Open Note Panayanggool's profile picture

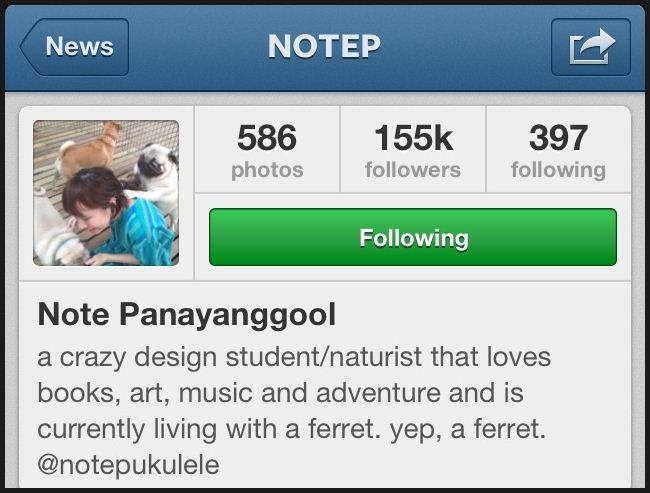click(106, 193)
